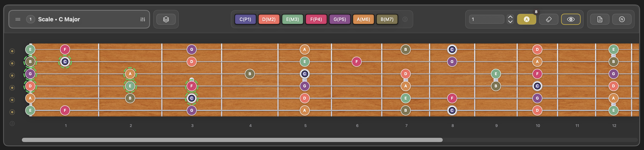This screenshot has width=644, height=150.
Task: Click fret number 4 label
Action: click(250, 125)
